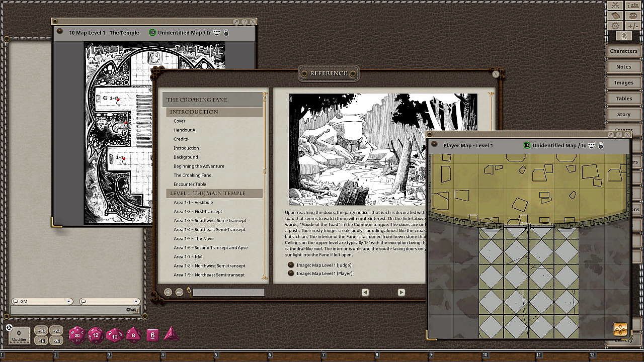
Task: Click the Reference search input field
Action: point(228,292)
